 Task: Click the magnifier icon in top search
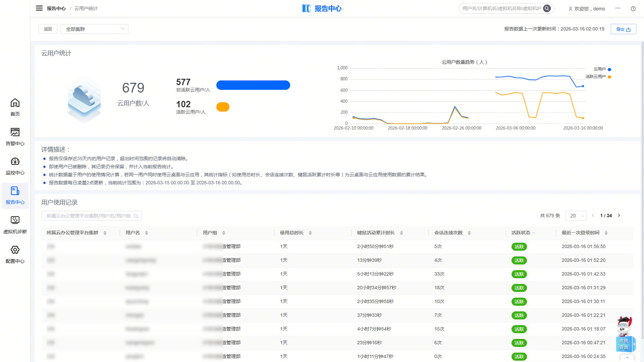(547, 9)
